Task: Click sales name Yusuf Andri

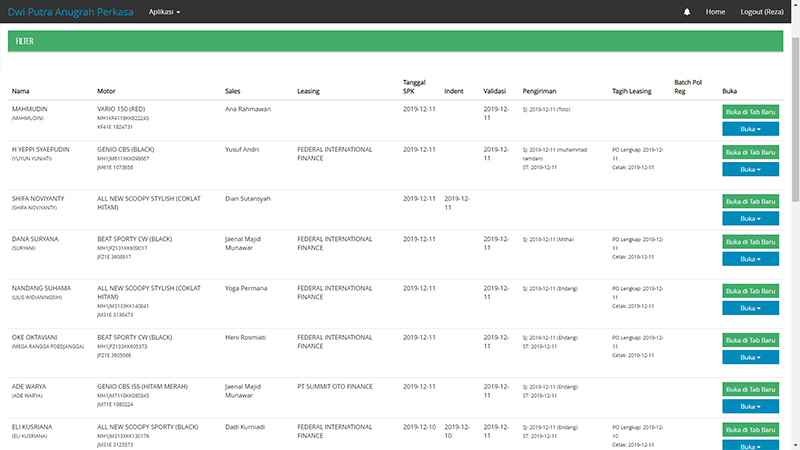Action: pos(242,149)
